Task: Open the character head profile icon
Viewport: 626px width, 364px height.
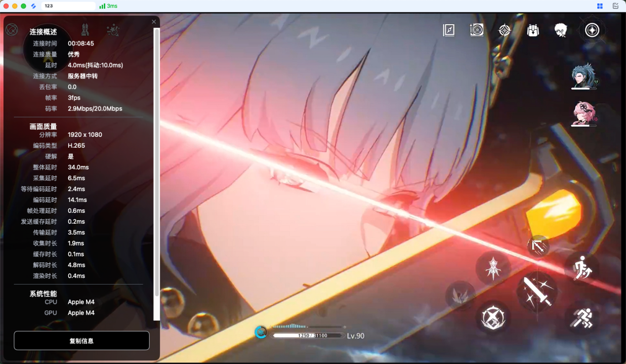Action: click(x=560, y=30)
